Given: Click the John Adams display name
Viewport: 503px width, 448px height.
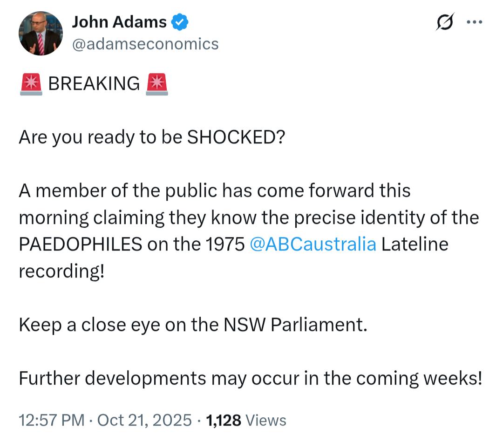Looking at the screenshot, I should (119, 21).
